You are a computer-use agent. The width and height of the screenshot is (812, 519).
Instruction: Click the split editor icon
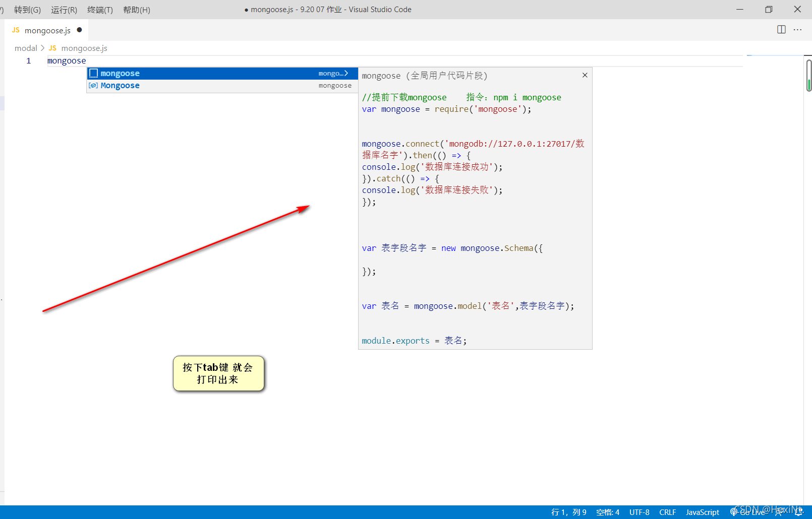click(x=781, y=30)
